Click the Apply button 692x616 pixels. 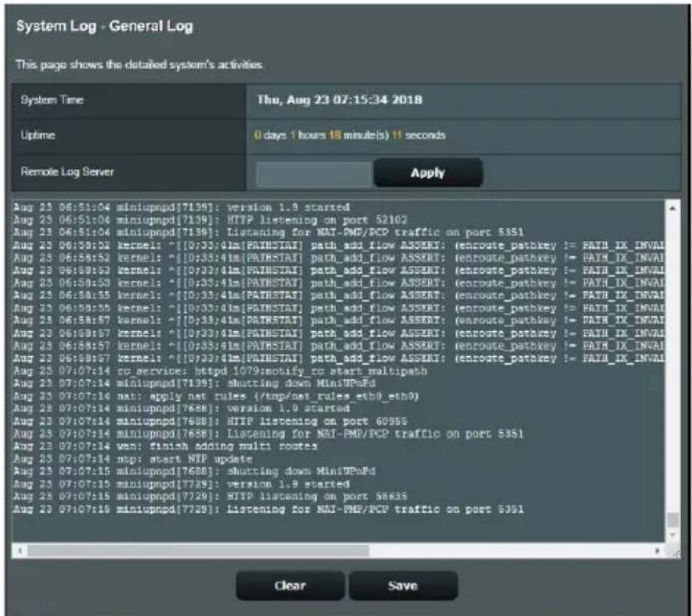[427, 172]
